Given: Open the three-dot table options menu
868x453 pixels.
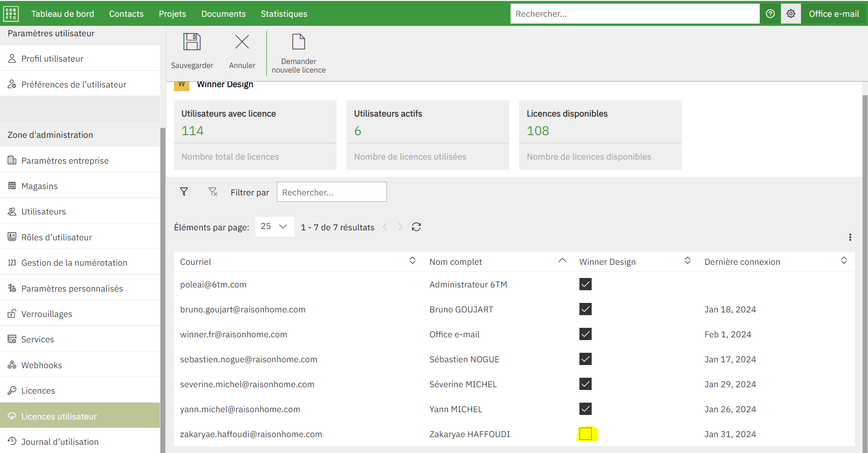Looking at the screenshot, I should click(x=850, y=237).
